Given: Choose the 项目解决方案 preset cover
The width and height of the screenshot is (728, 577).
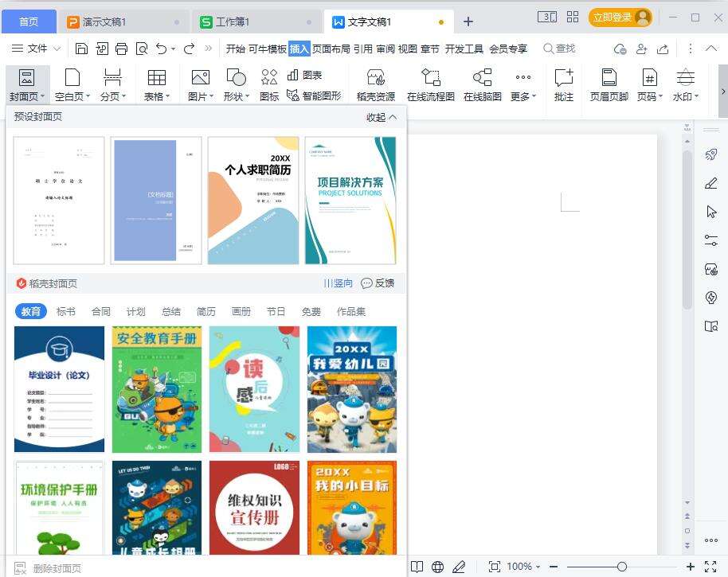Looking at the screenshot, I should pyautogui.click(x=350, y=201).
